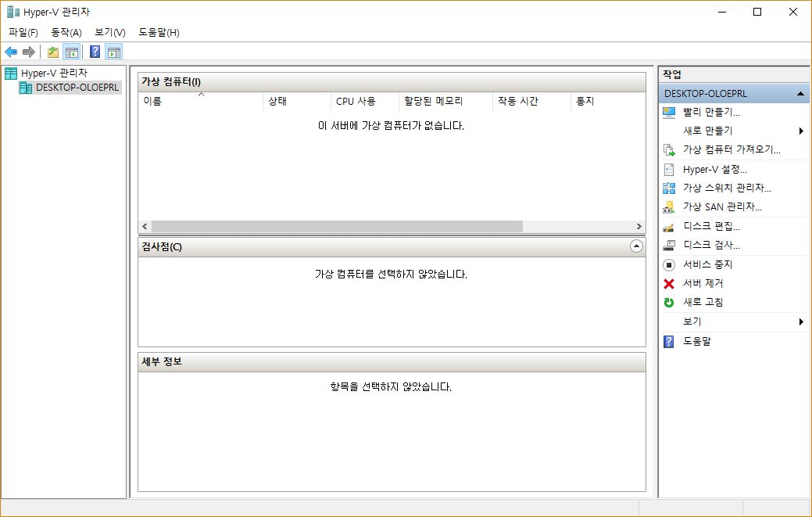This screenshot has height=517, width=812.
Task: Collapse the 검사점 panel with round chevron
Action: pos(636,246)
